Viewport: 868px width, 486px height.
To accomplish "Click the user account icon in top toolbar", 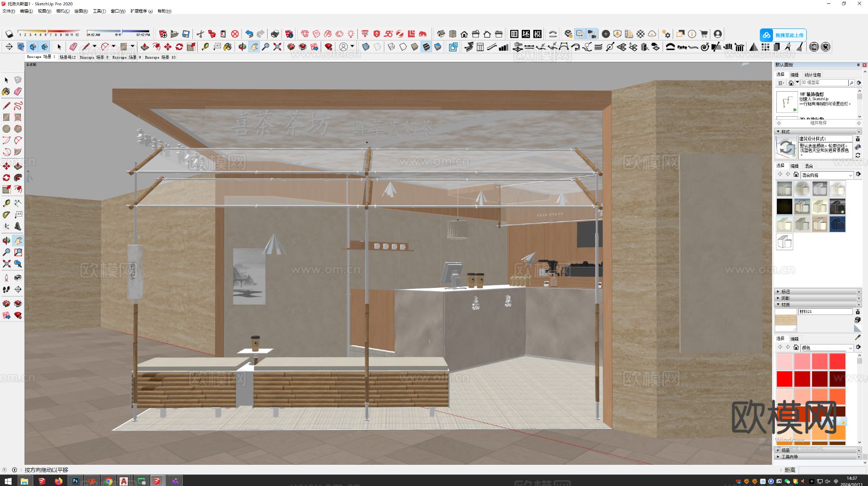I will [x=718, y=34].
